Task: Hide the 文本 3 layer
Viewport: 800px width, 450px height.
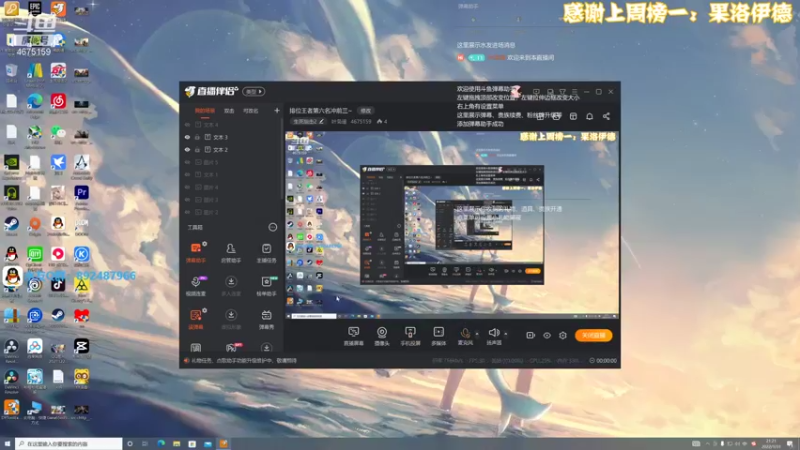Action: (187, 137)
